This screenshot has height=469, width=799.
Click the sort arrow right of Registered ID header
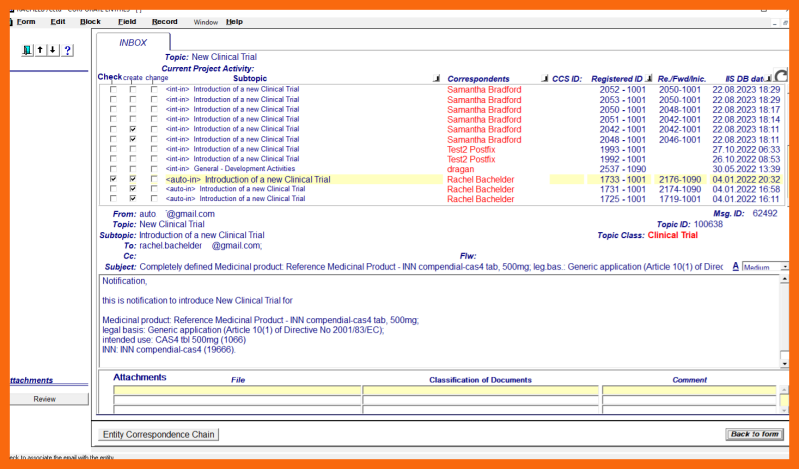click(650, 78)
